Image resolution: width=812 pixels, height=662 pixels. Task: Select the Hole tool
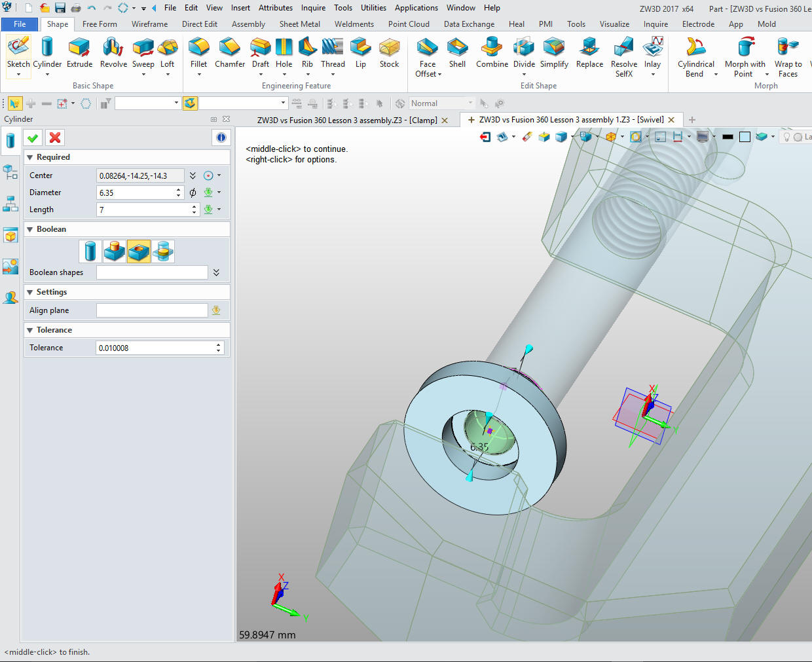click(x=284, y=52)
